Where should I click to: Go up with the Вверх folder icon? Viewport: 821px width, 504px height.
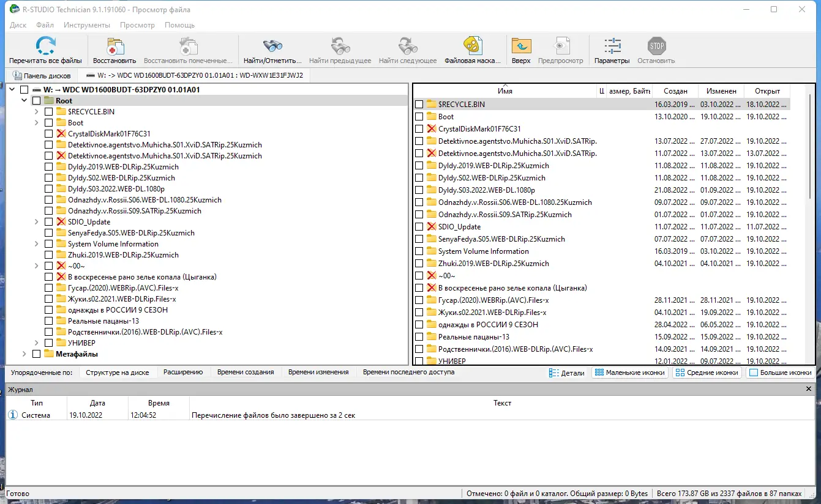point(521,46)
